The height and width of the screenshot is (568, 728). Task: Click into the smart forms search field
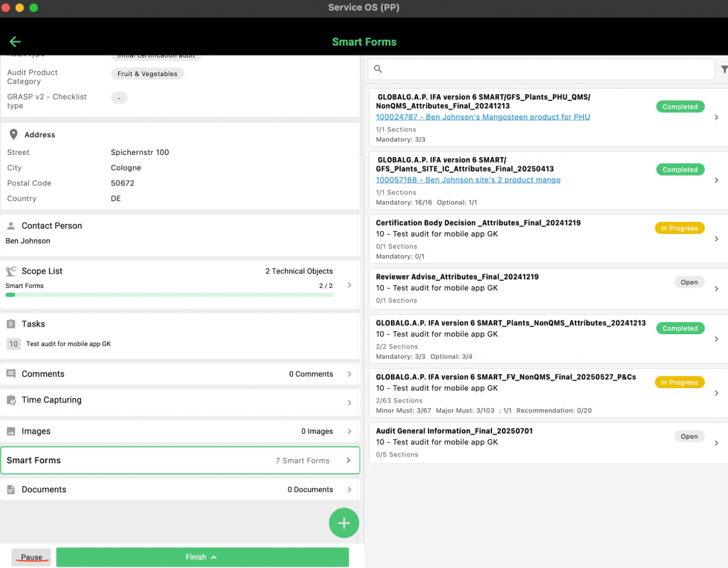tap(547, 69)
